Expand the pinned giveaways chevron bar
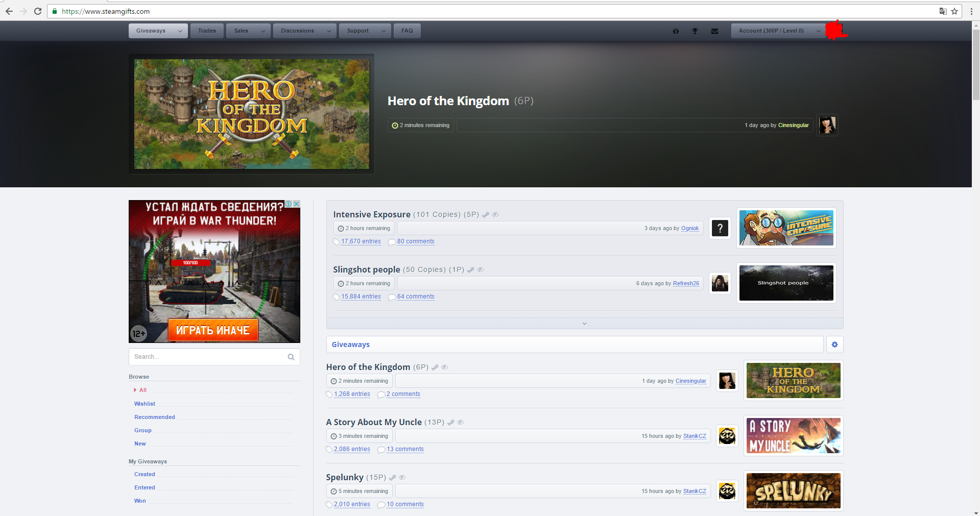980x516 pixels. point(585,324)
